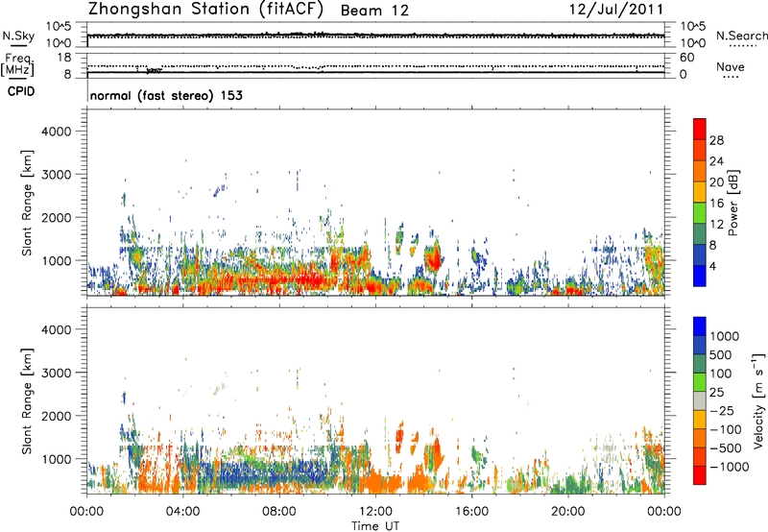Click the 'CPID' label
768x532 pixels.
pyautogui.click(x=21, y=91)
